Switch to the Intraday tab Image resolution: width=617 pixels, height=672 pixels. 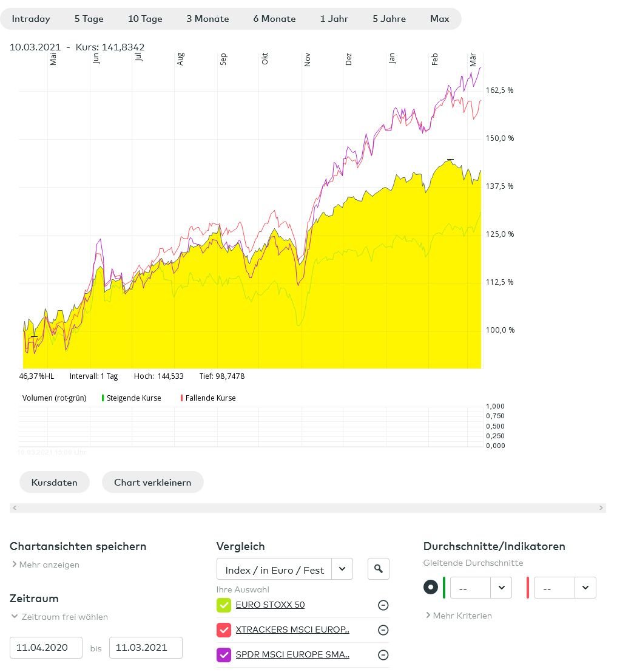31,19
